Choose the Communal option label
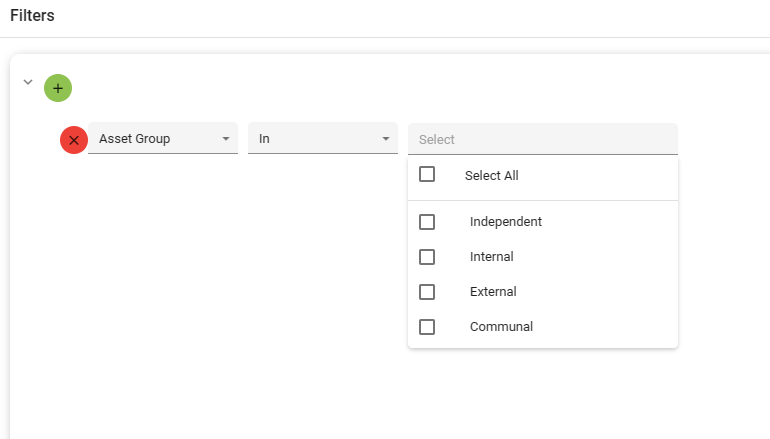770x439 pixels. [501, 327]
